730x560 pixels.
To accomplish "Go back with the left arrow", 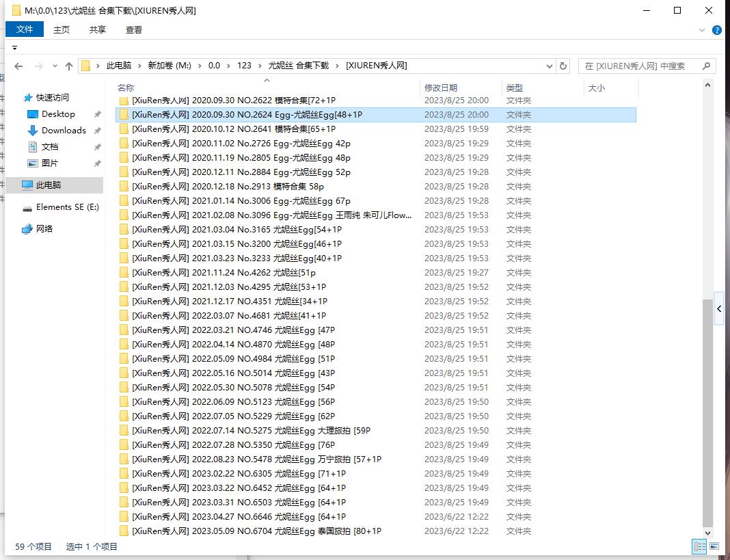I will coord(18,66).
